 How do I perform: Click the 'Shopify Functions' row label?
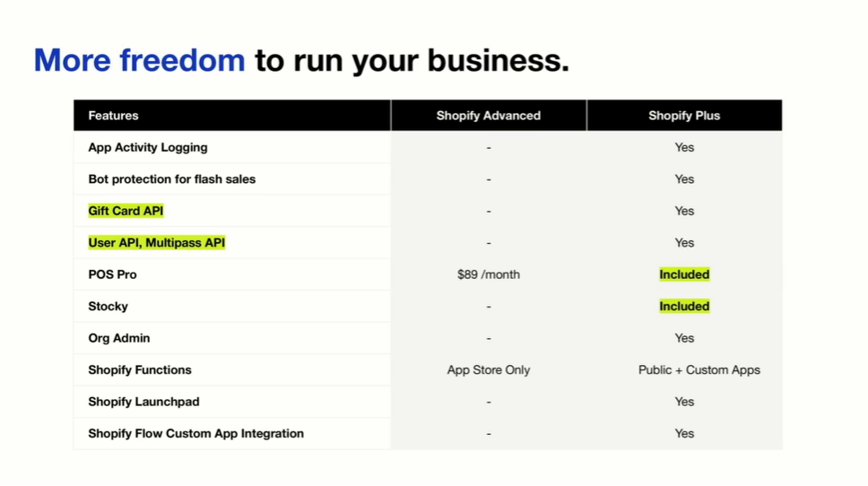pyautogui.click(x=140, y=369)
